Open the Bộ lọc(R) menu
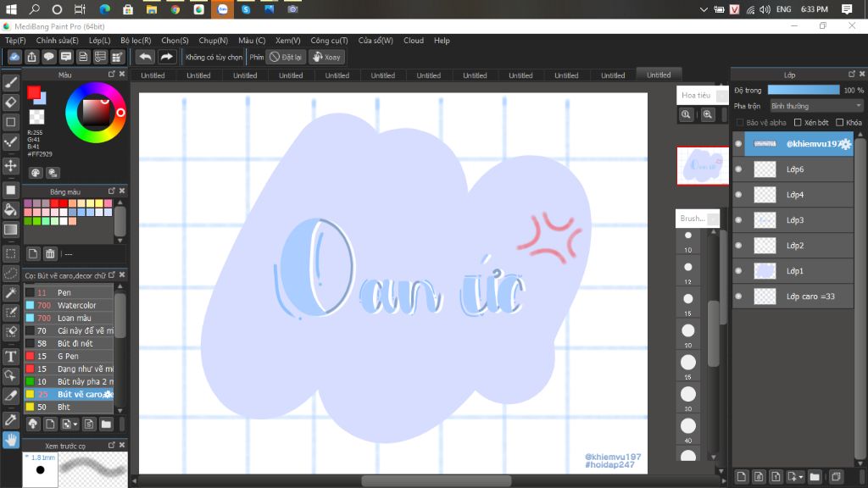This screenshot has height=488, width=868. pos(136,41)
